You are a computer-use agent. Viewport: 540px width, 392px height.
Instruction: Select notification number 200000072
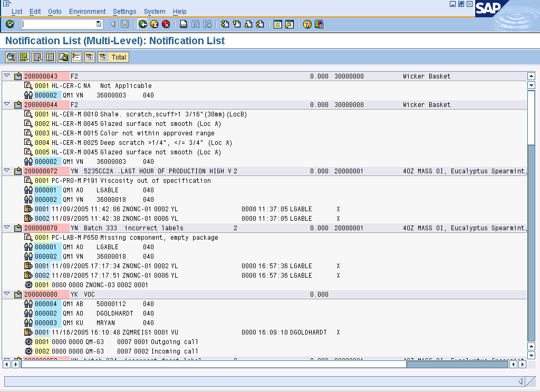41,171
